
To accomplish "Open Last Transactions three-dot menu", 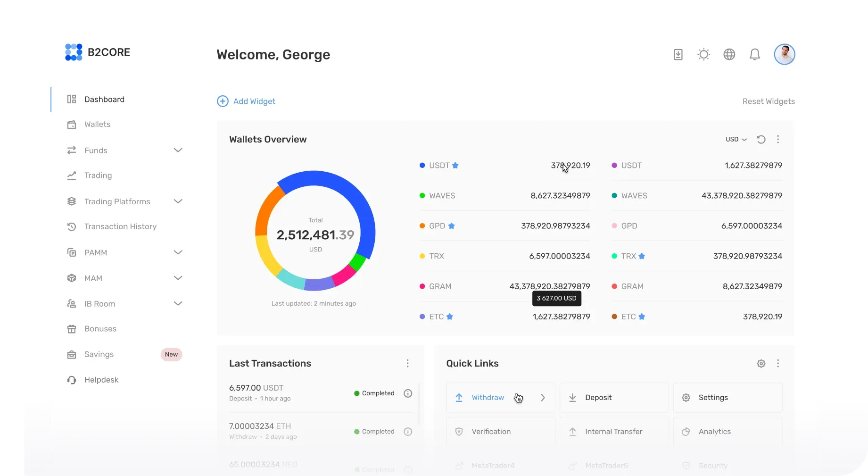I will tap(408, 364).
